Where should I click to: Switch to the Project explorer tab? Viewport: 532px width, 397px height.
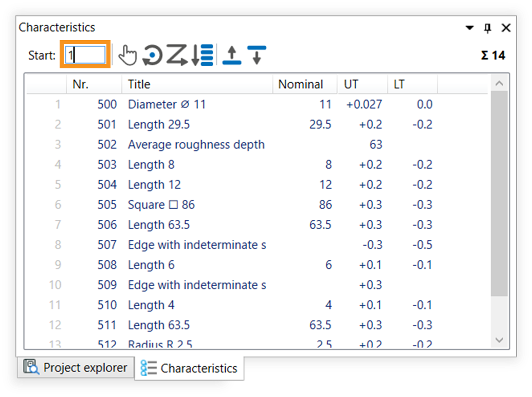pyautogui.click(x=76, y=368)
